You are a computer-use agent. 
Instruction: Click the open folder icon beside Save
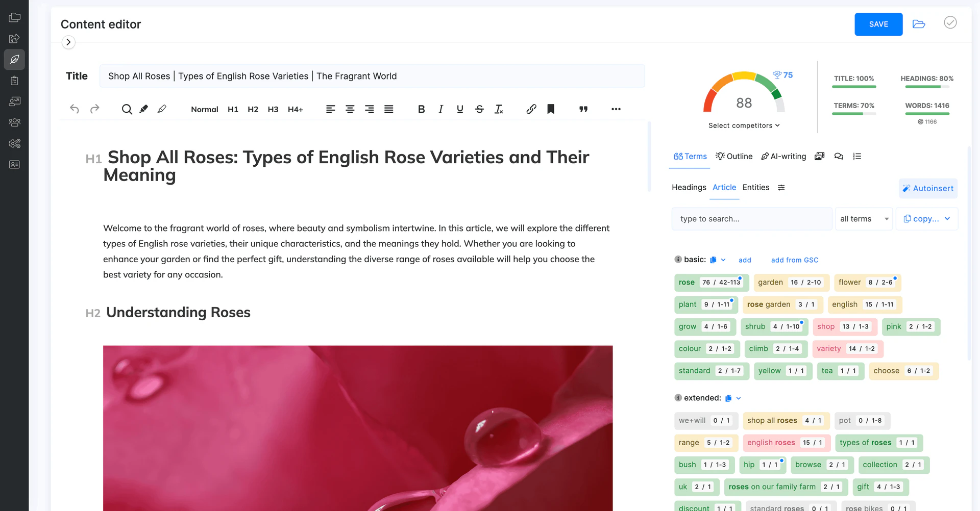tap(919, 24)
